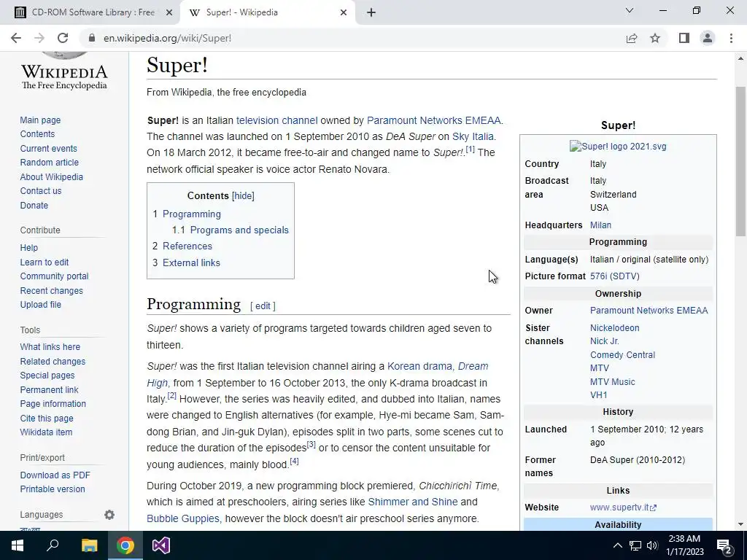Visit the www.supertv.it website link
Image resolution: width=747 pixels, height=560 pixels.
click(623, 507)
